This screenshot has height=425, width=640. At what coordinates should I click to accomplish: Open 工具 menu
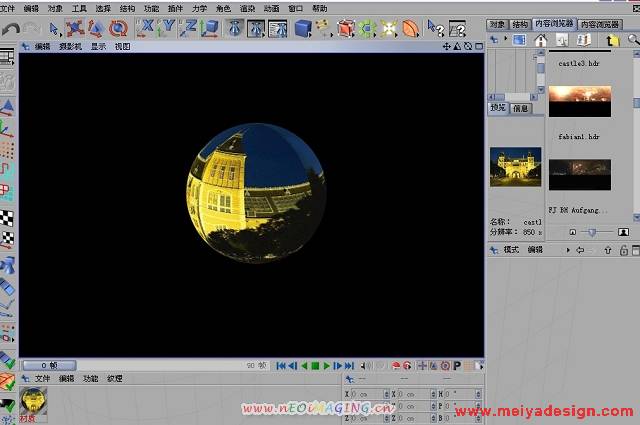tap(79, 8)
